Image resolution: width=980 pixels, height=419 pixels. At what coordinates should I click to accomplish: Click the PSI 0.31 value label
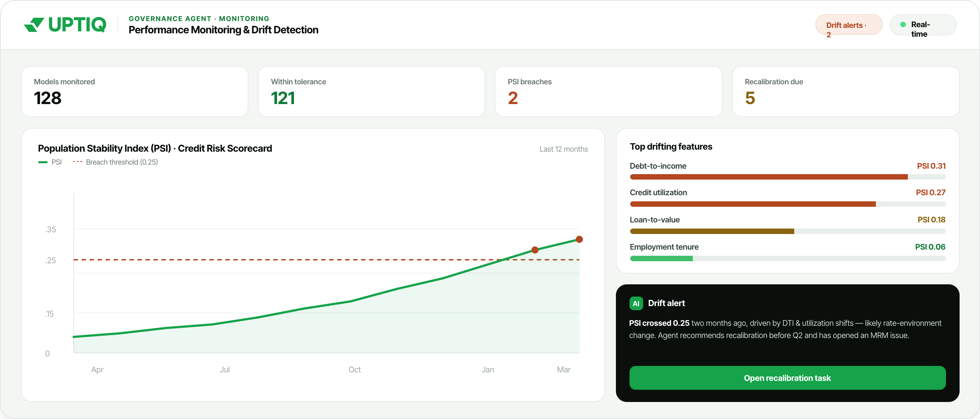(x=931, y=166)
